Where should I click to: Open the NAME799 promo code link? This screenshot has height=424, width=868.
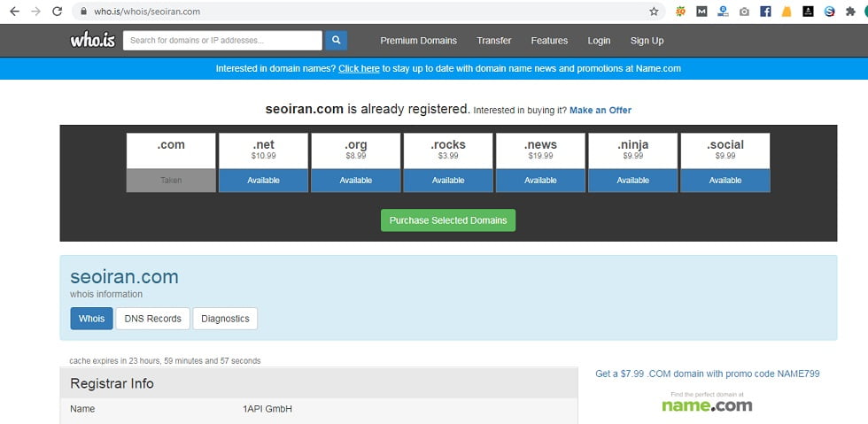coord(708,374)
